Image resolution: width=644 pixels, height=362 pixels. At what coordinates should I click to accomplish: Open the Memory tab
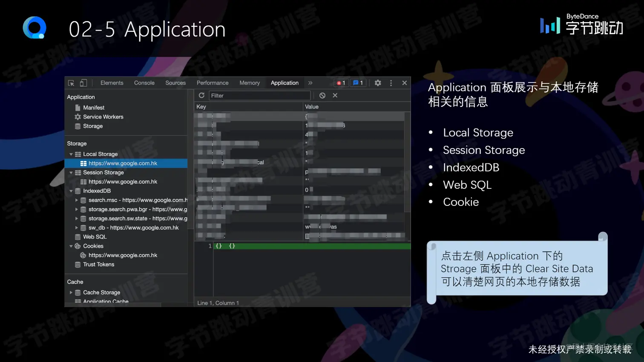(250, 83)
